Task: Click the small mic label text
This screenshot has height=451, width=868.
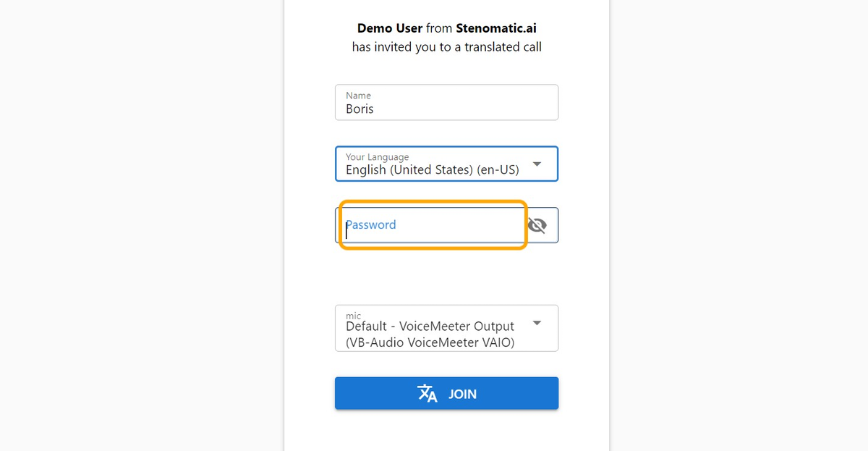Action: [x=353, y=316]
